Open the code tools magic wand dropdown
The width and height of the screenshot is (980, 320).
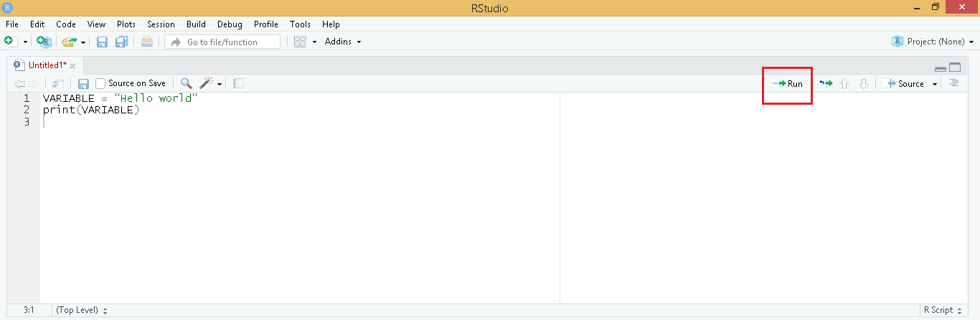(x=210, y=83)
